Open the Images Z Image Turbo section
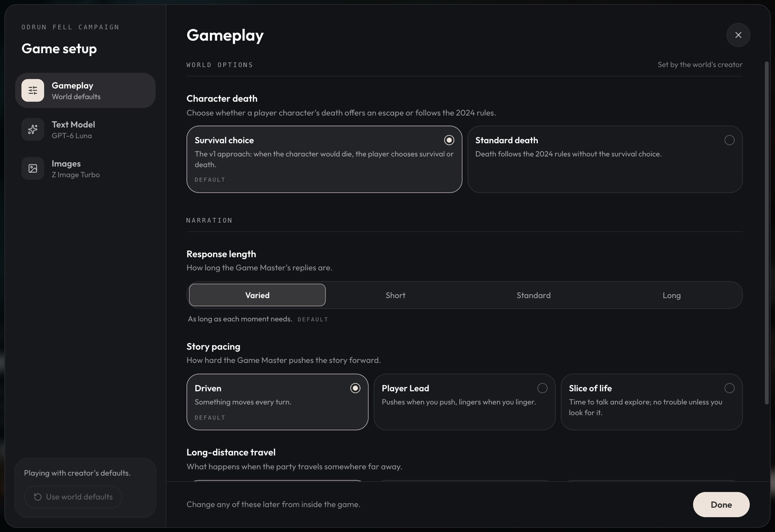The height and width of the screenshot is (532, 775). pos(85,168)
